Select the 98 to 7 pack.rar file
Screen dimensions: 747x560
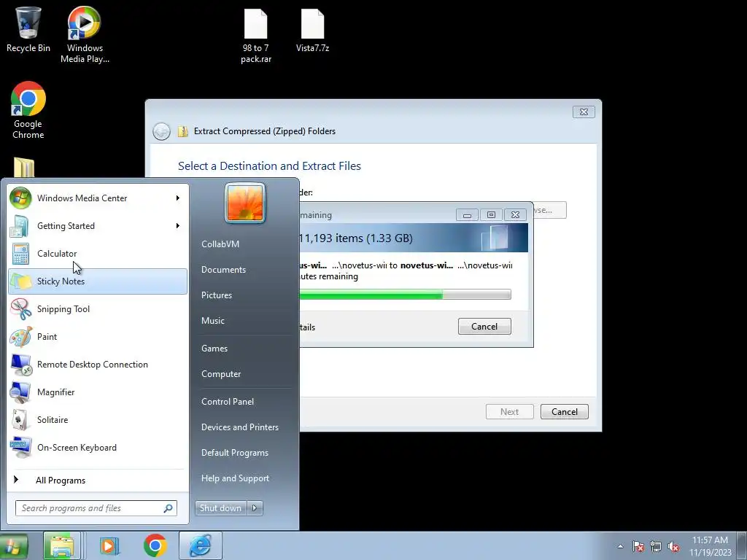pos(256,36)
